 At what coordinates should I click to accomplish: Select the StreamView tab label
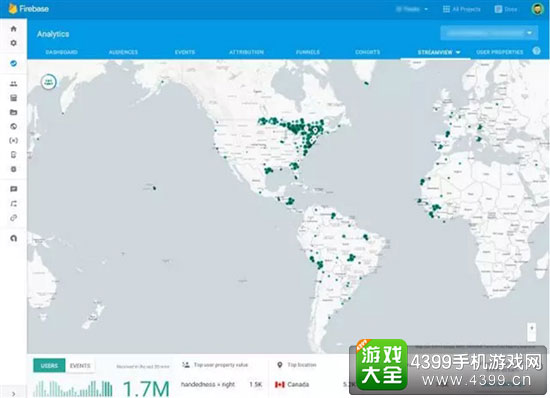click(435, 52)
